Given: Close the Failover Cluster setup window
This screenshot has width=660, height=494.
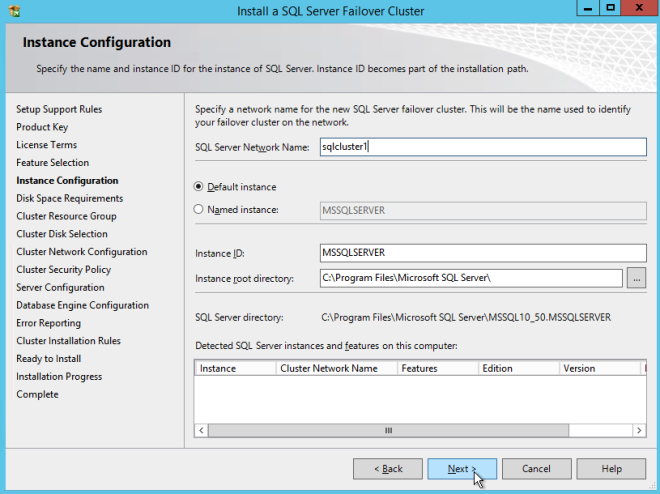Looking at the screenshot, I should tap(639, 8).
